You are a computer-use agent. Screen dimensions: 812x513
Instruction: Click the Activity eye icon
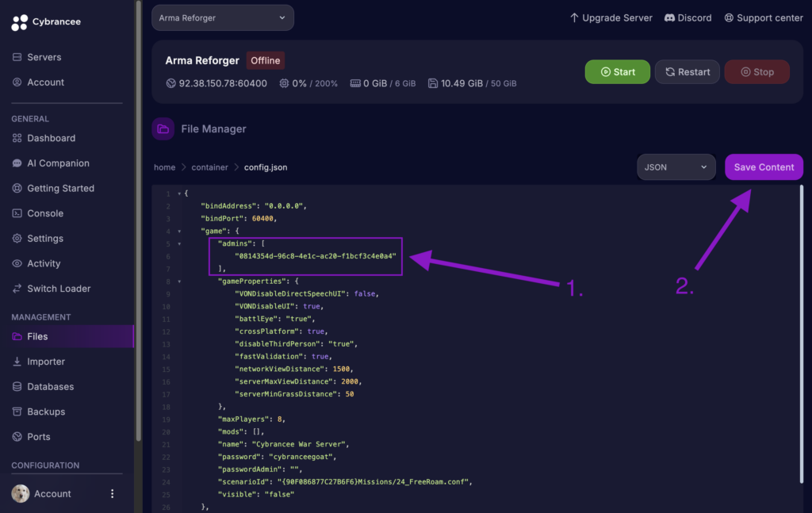tap(17, 263)
